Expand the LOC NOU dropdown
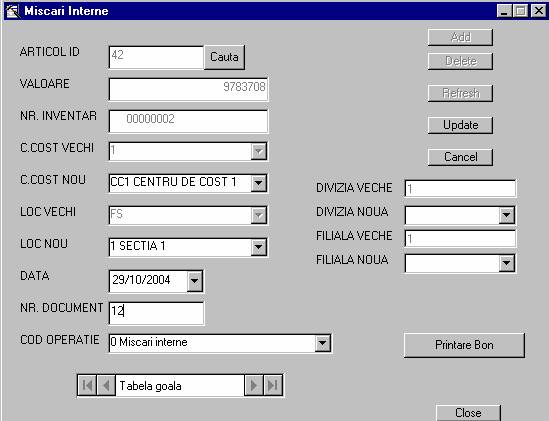 259,247
